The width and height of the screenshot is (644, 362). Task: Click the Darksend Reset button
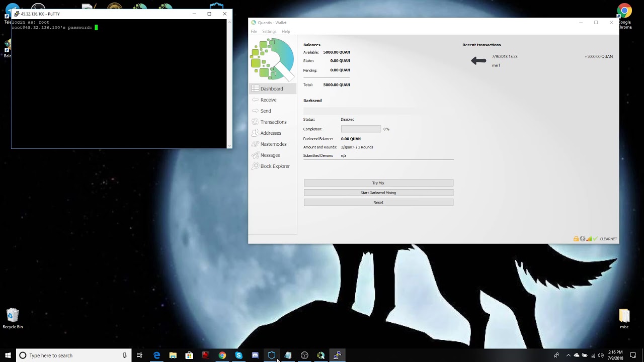(378, 202)
